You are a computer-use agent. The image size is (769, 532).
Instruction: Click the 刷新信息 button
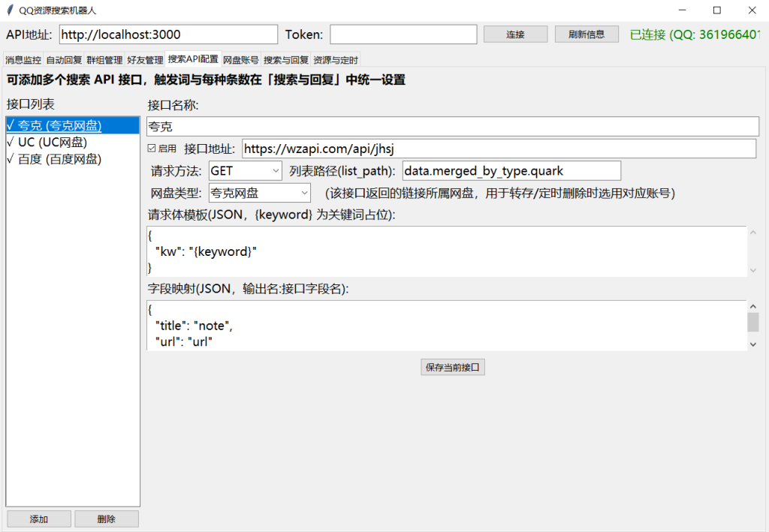click(x=587, y=35)
